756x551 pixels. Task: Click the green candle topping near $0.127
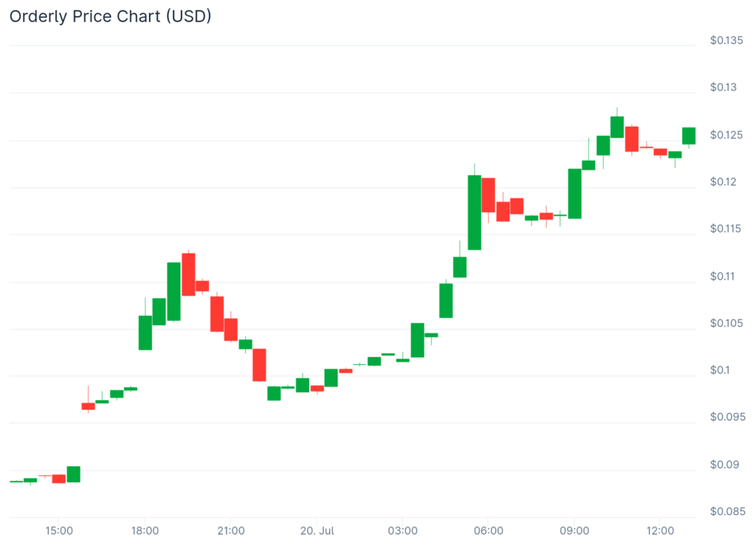coord(617,127)
